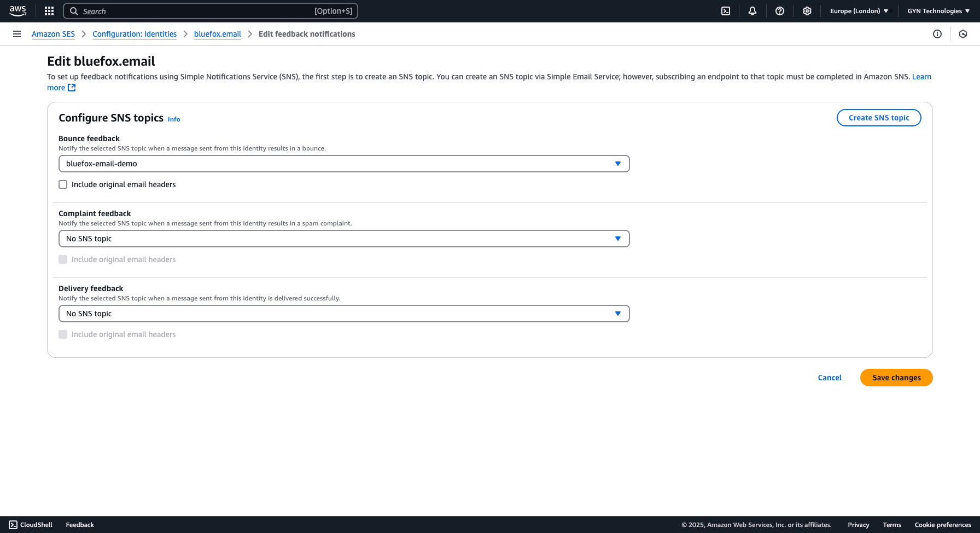
Task: Click the recently visited services clock icon
Action: 963,34
